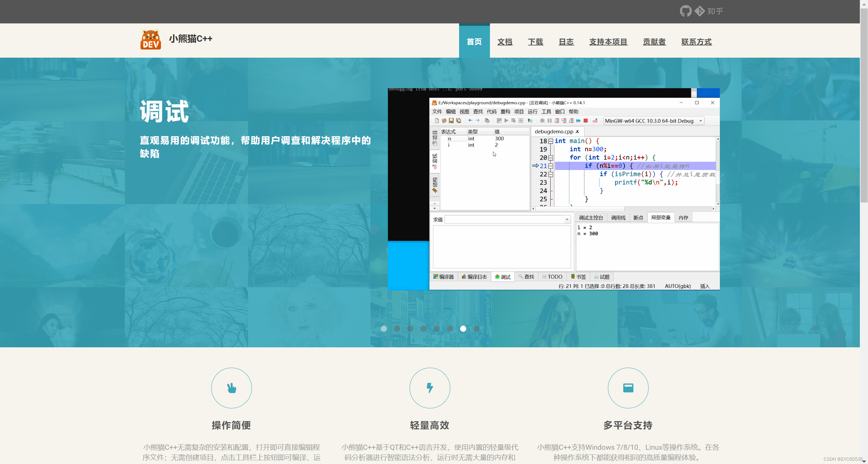Click the Step Over debug icon
The width and height of the screenshot is (868, 464).
pos(557,120)
